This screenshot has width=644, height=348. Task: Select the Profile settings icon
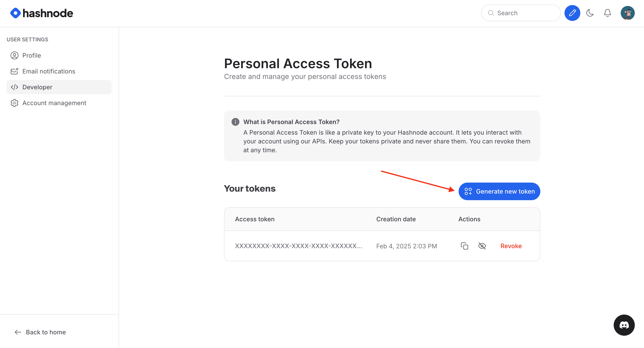coord(14,55)
